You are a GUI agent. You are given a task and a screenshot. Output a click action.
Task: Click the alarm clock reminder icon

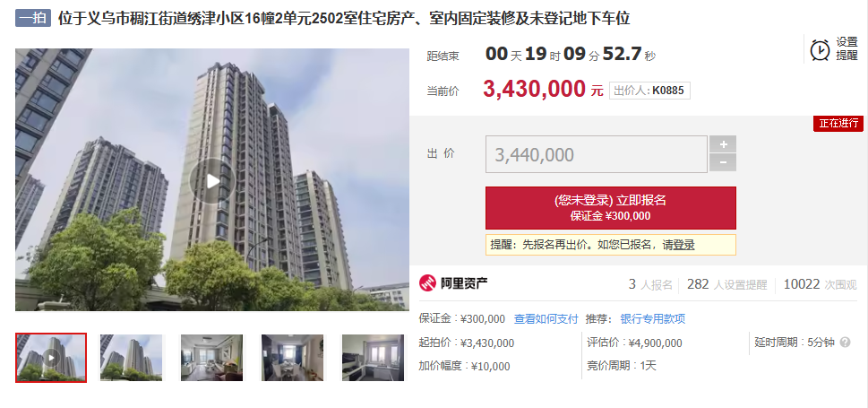[x=820, y=50]
